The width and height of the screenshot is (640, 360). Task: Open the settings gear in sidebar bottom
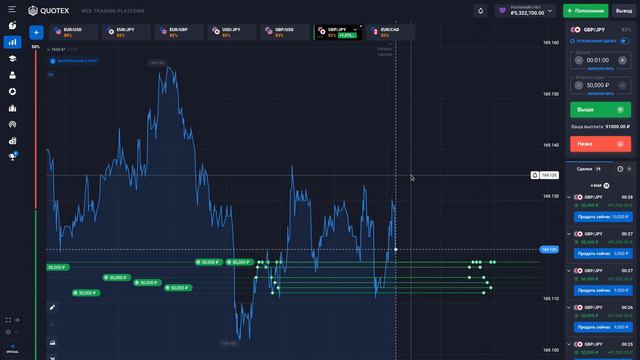click(8, 332)
